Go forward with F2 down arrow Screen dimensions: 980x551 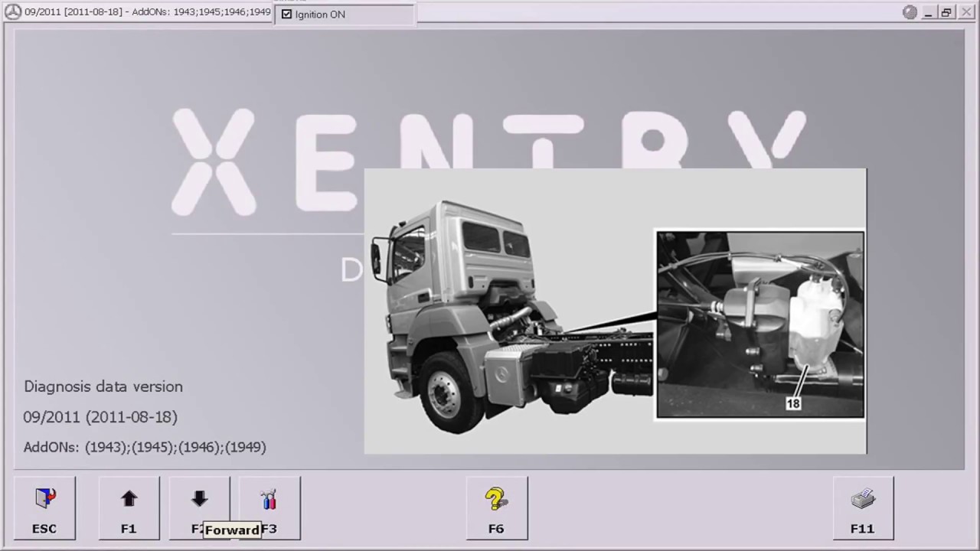(x=199, y=508)
